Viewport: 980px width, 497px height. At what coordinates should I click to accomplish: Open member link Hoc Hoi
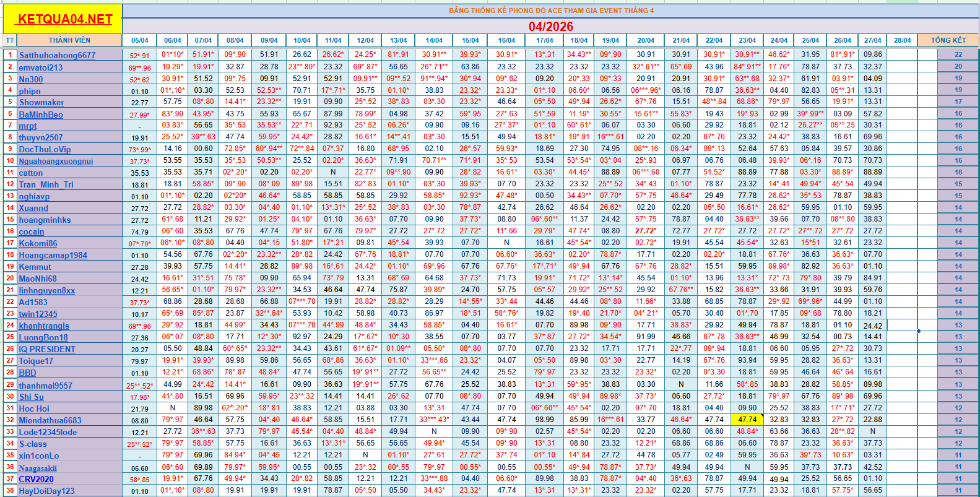tap(34, 408)
